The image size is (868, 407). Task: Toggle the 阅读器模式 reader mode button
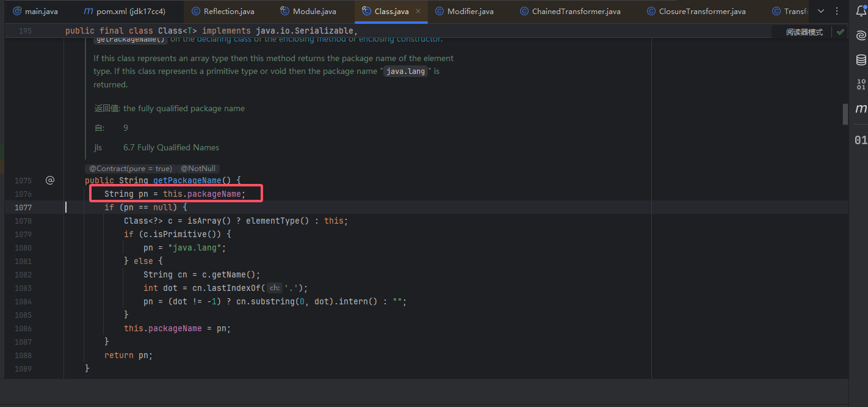804,32
